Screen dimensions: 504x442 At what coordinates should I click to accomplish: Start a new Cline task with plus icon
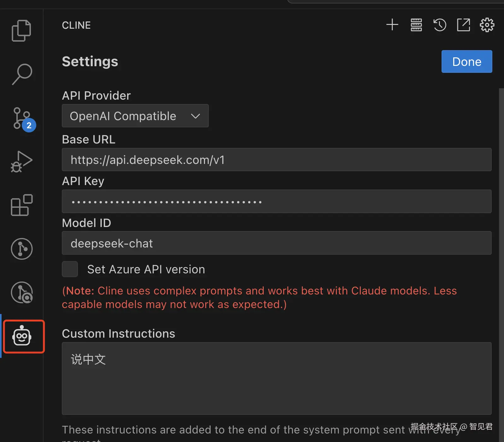[392, 25]
